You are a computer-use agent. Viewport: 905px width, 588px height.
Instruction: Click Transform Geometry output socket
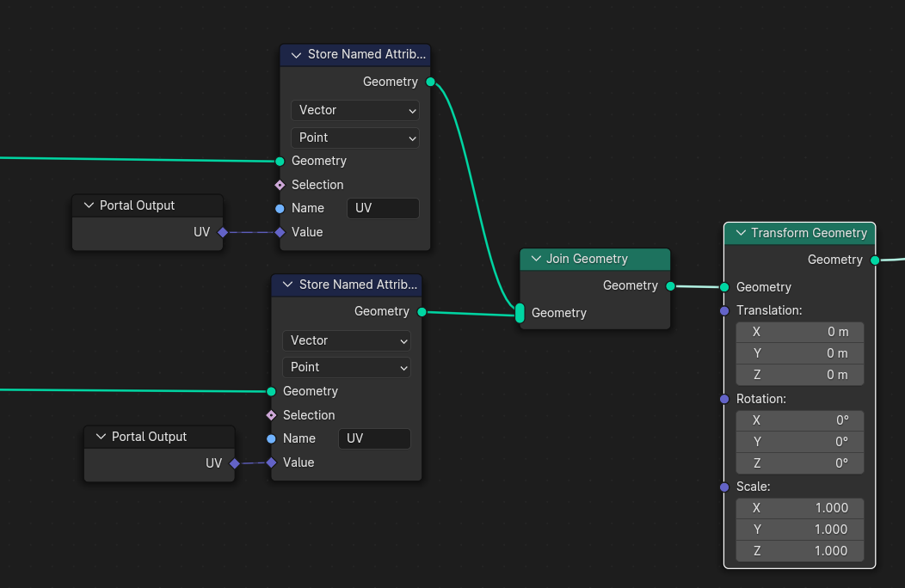coord(875,260)
